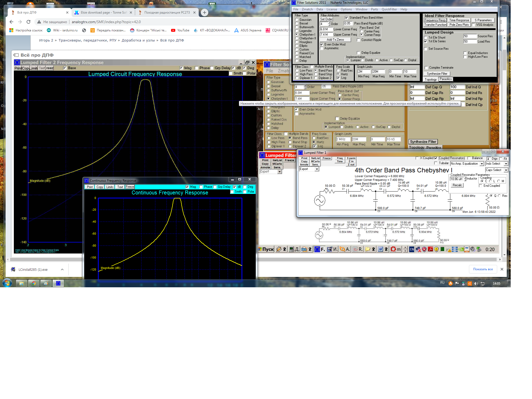Check the Tubular option in Lumped Filter 1
This screenshot has height=399, width=532.
point(436,163)
